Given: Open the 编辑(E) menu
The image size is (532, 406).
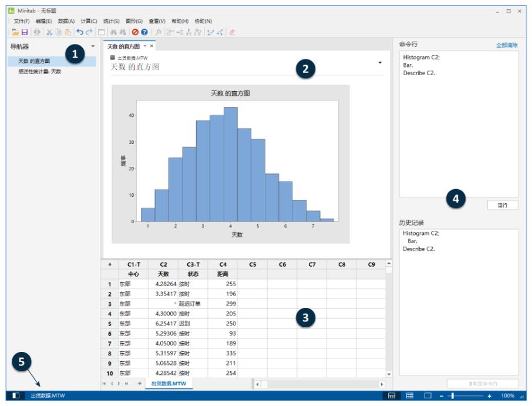Looking at the screenshot, I should point(44,21).
